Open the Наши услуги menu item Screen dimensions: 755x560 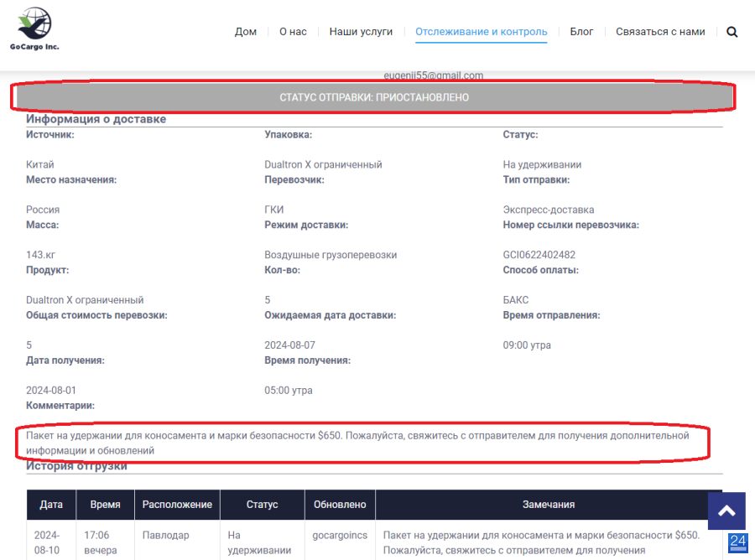(x=361, y=32)
